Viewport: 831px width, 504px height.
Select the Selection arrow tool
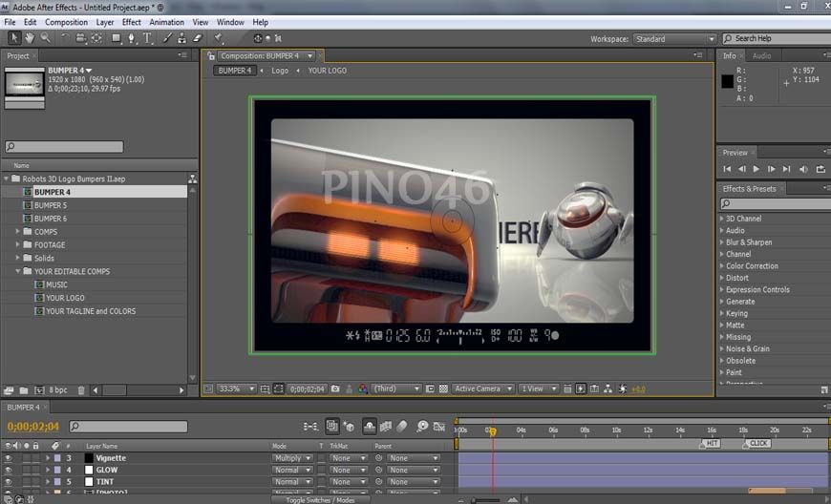coord(14,38)
